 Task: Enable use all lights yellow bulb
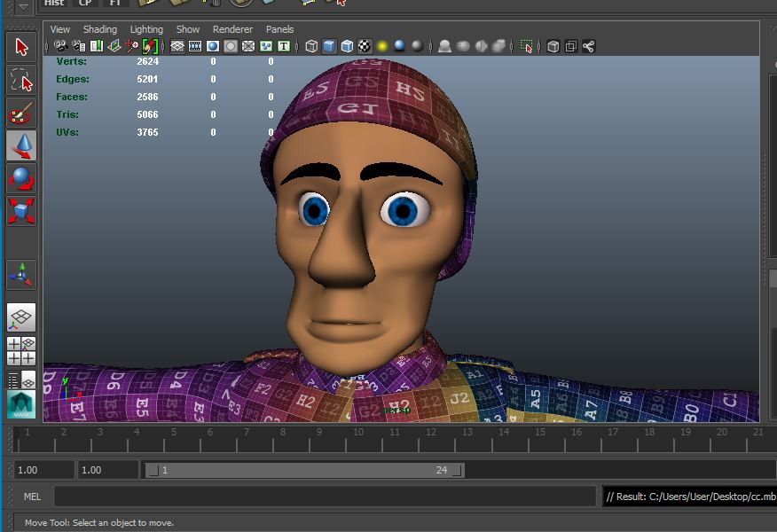coord(382,46)
